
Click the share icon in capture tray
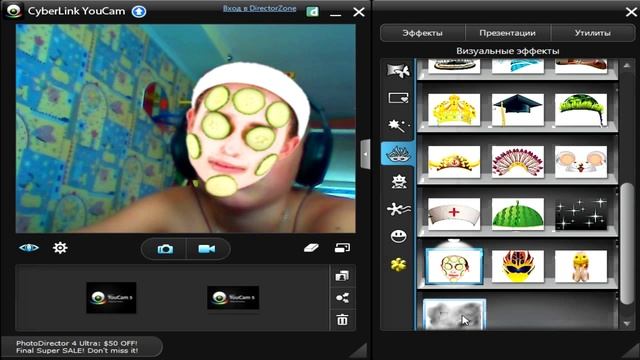pos(342,298)
